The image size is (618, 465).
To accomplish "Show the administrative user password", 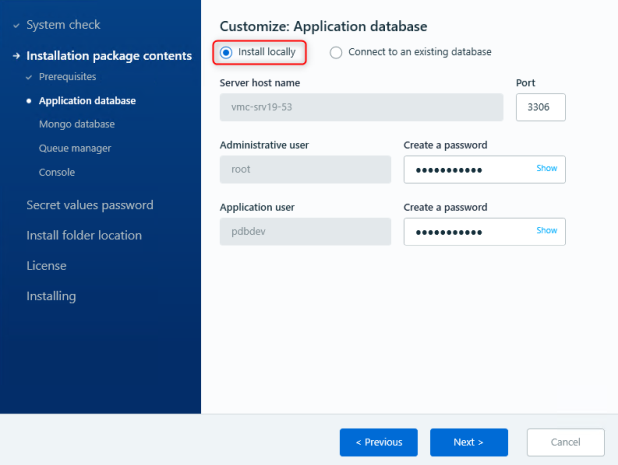I will pos(546,169).
